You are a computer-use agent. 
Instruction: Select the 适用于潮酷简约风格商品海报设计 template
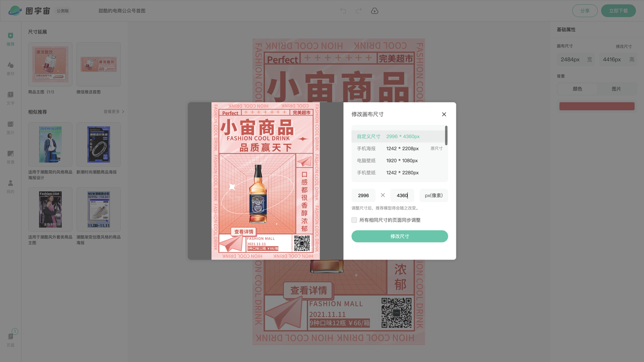coord(50,145)
